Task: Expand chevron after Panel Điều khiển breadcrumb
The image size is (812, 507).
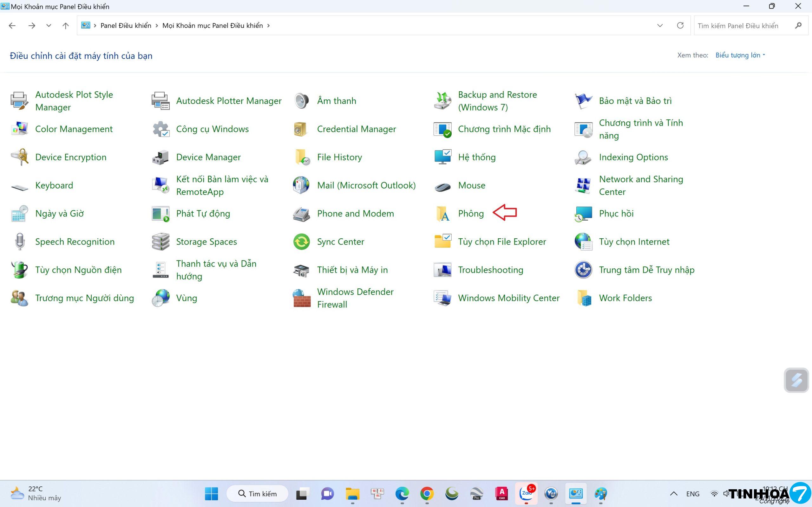Action: [x=157, y=25]
